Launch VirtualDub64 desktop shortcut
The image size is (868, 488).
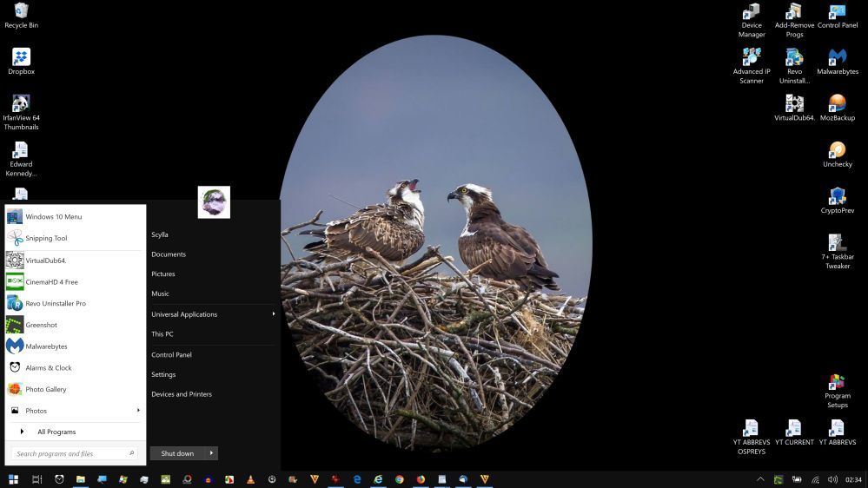[794, 108]
